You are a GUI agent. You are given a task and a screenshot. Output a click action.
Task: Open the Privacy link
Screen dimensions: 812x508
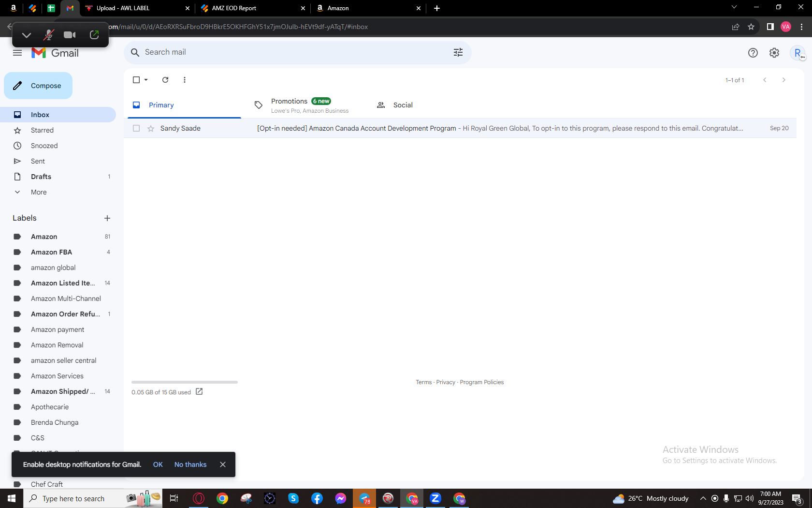[x=446, y=382]
